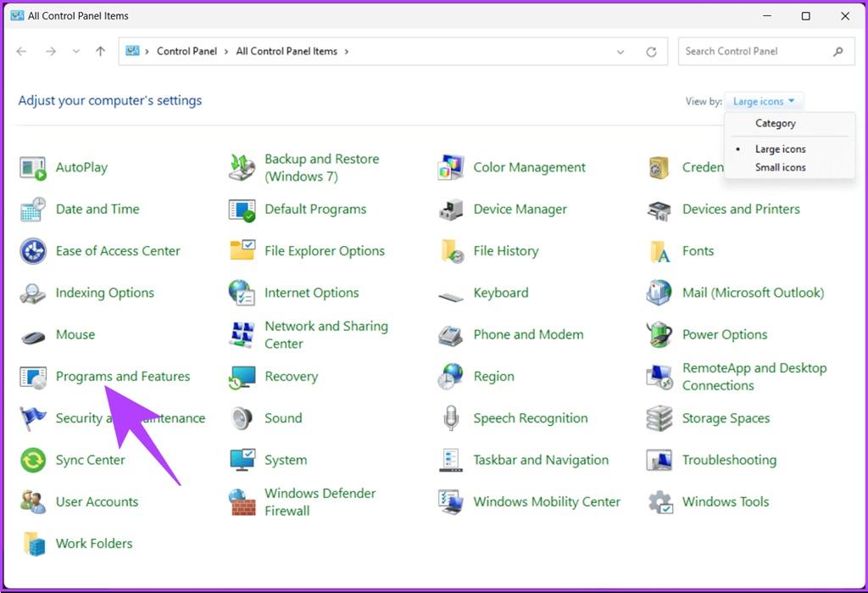The width and height of the screenshot is (868, 593).
Task: Open the Work Folders icon
Action: point(33,544)
